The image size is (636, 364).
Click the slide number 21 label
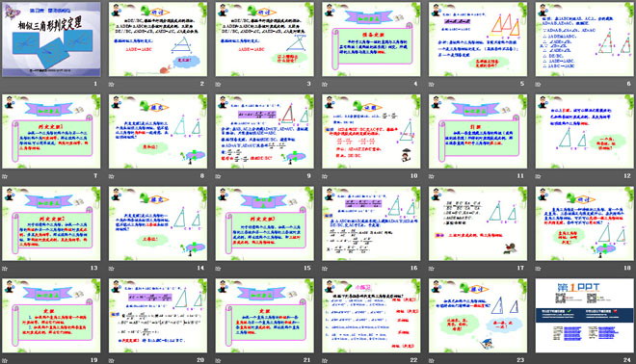[x=307, y=360]
